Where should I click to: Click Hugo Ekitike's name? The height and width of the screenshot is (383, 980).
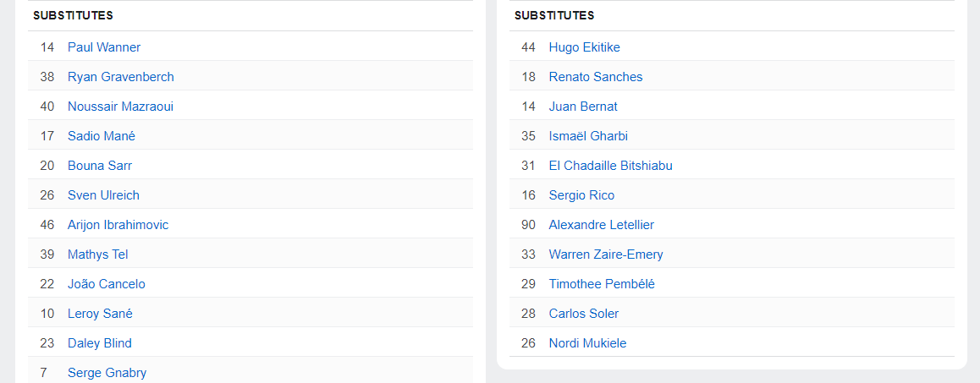(x=584, y=47)
